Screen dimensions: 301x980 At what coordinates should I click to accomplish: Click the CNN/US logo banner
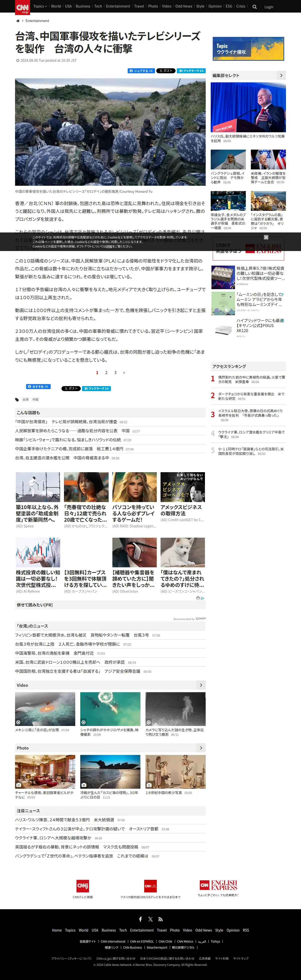click(x=150, y=886)
